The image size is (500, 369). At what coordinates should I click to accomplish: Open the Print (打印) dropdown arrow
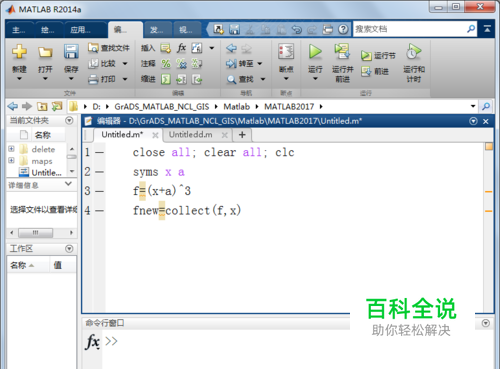click(x=125, y=79)
